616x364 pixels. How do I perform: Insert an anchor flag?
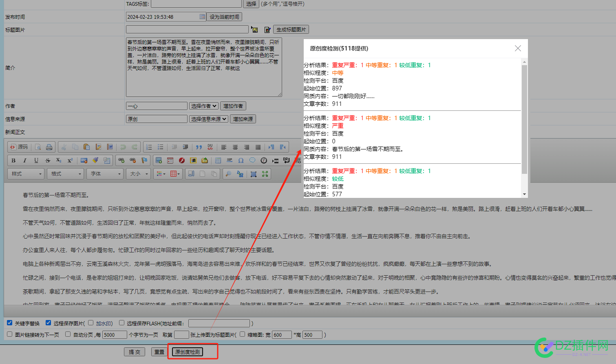(144, 160)
